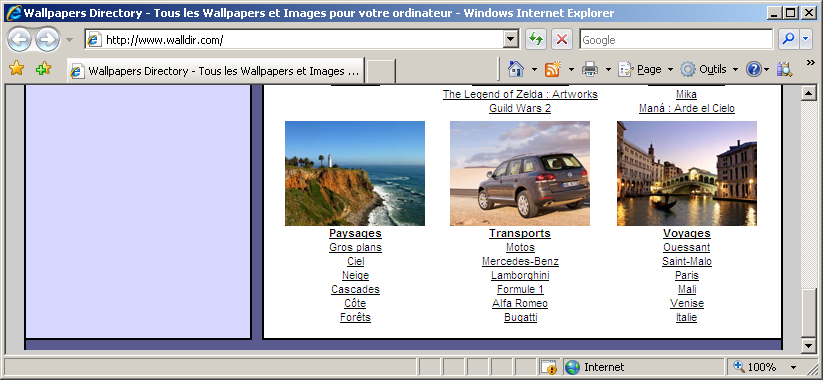Screen dimensions: 823x380
Task: Print the page using the printer icon
Action: (590, 69)
